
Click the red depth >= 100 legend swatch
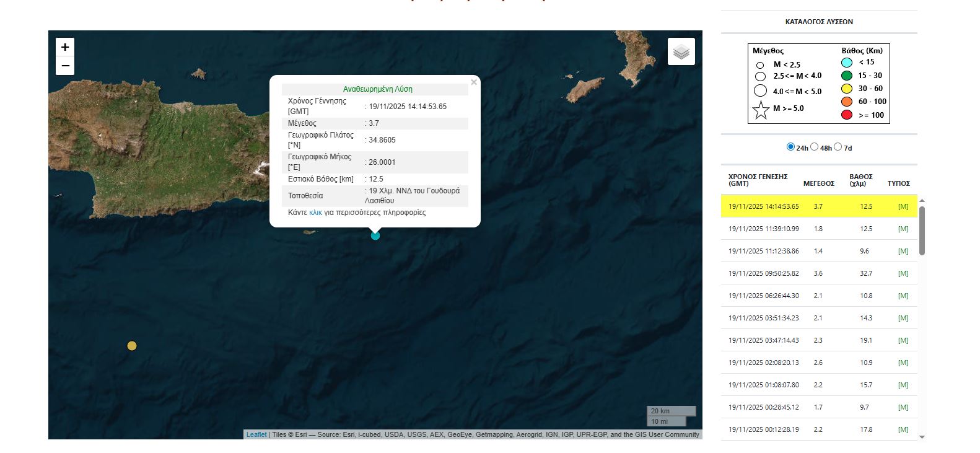pos(847,115)
